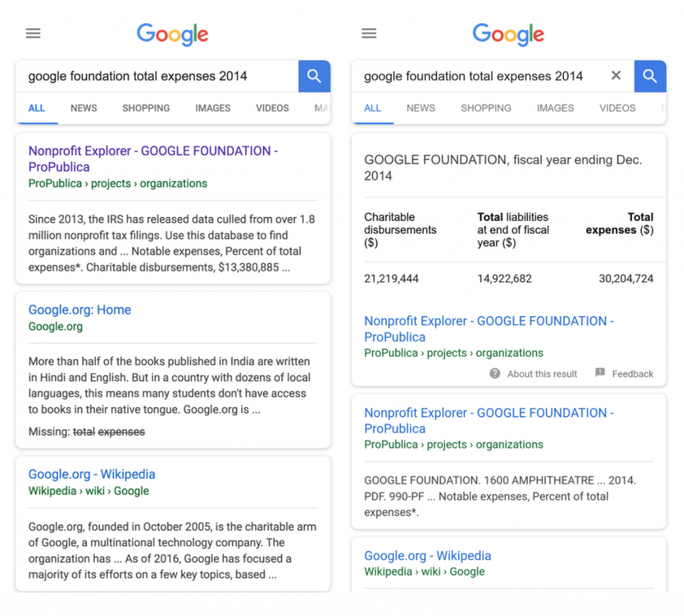The height and width of the screenshot is (616, 684).
Task: Click the Google logo on the left screen
Action: (173, 35)
